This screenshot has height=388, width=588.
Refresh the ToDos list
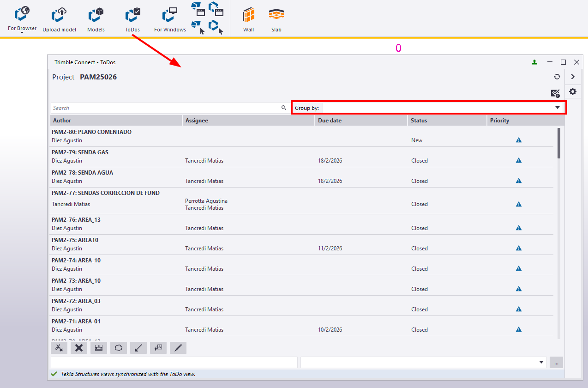coord(557,77)
